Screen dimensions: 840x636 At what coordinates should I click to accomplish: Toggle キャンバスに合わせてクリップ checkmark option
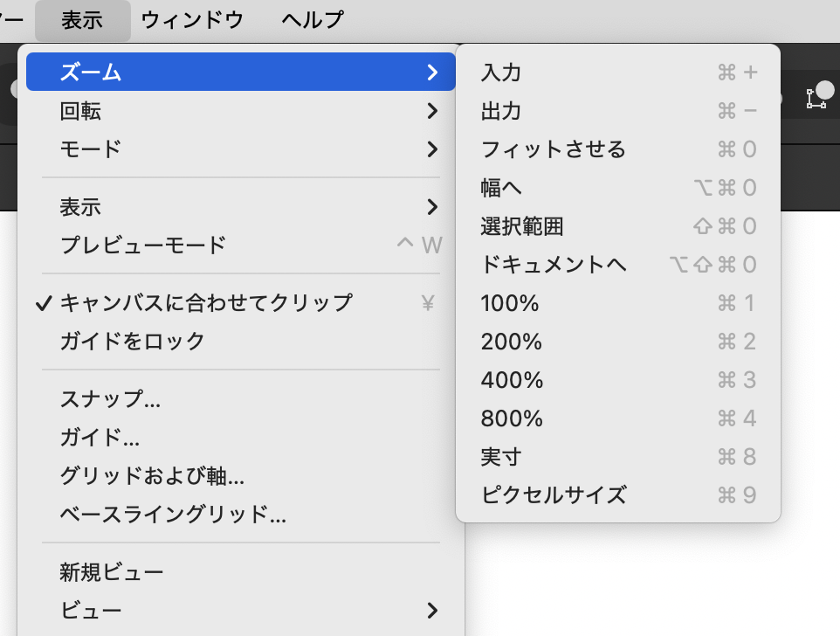tap(205, 303)
